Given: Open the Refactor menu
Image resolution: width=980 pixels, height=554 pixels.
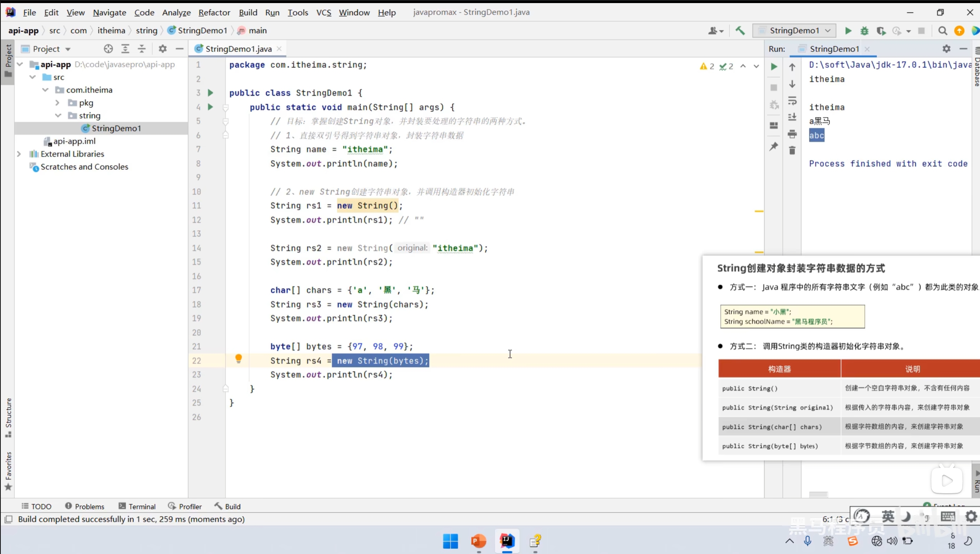Looking at the screenshot, I should [x=214, y=12].
